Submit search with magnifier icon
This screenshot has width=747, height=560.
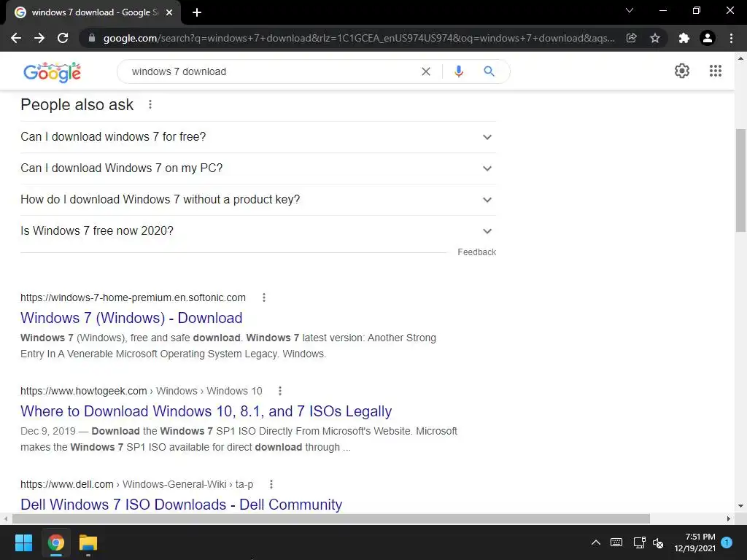click(489, 71)
